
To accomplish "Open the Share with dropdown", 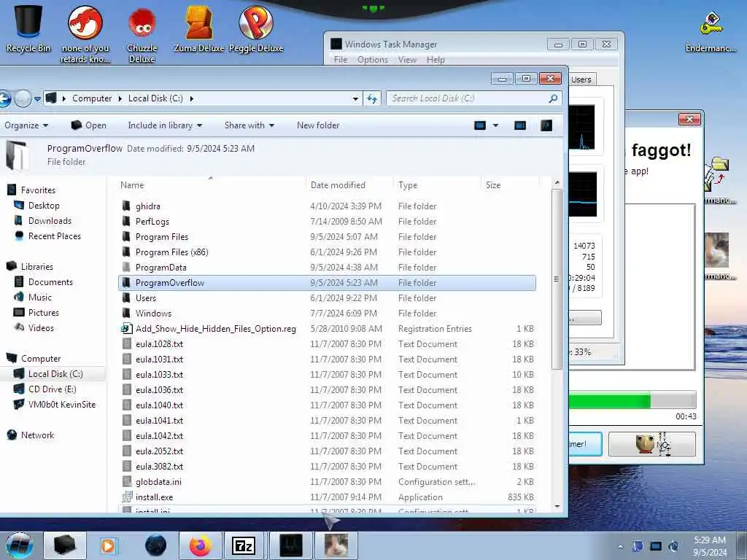I will pyautogui.click(x=249, y=125).
